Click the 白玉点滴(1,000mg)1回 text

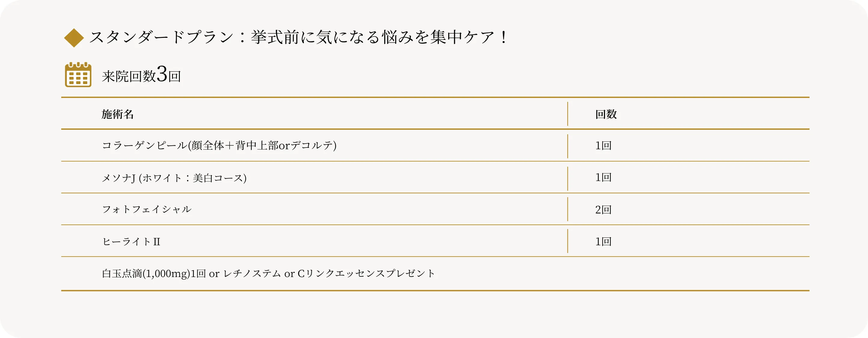click(x=154, y=273)
